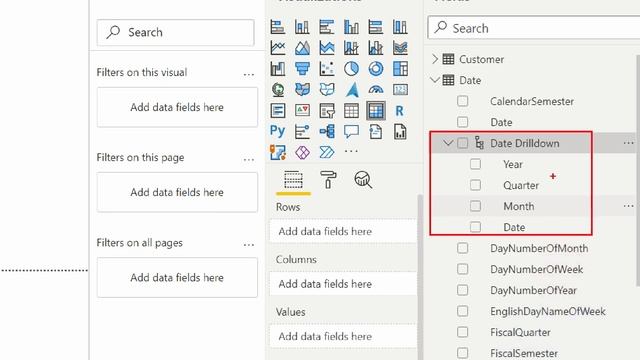This screenshot has height=360, width=640.
Task: Open more options for Month level
Action: point(629,206)
